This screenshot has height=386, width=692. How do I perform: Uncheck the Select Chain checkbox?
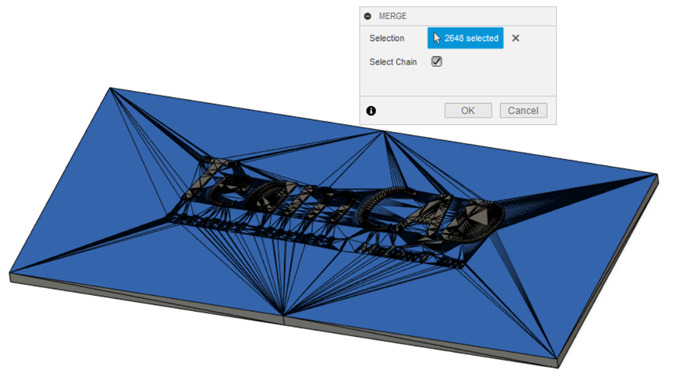436,62
